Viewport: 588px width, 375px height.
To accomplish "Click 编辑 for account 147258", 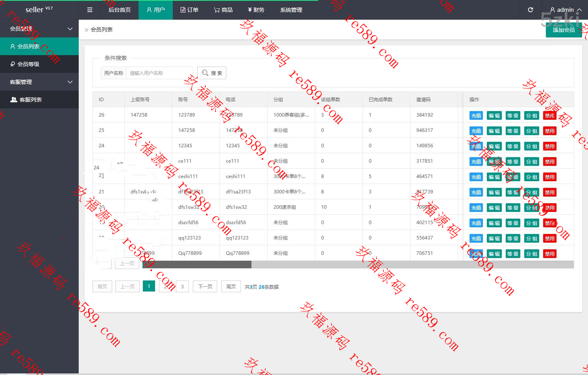I will 494,131.
